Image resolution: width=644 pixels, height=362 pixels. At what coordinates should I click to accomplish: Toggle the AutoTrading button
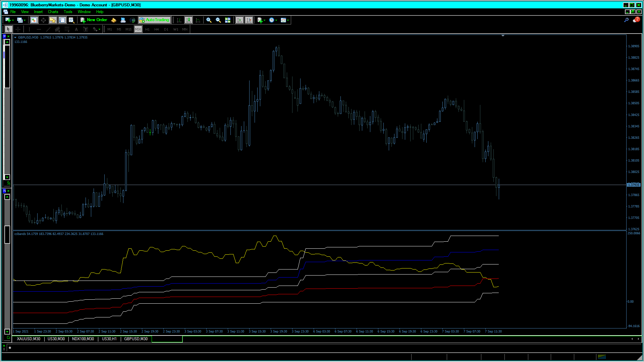pos(154,20)
